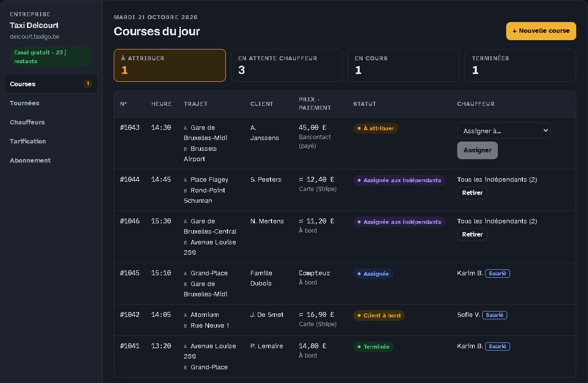Click ride number #1046

(x=130, y=221)
